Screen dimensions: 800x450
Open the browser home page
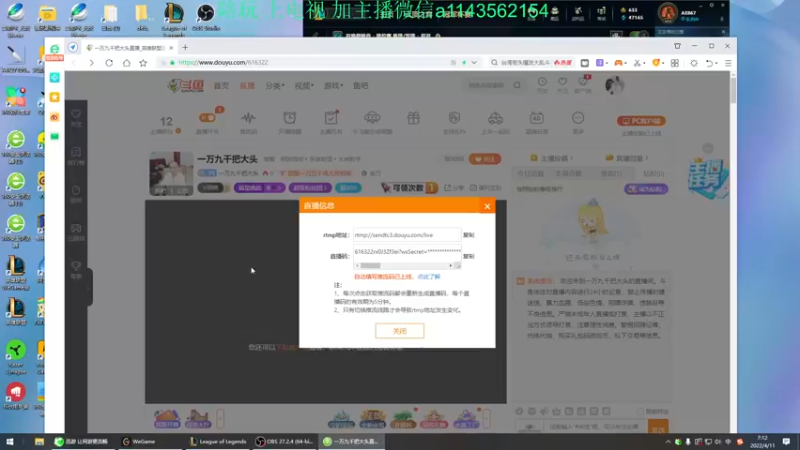click(x=127, y=63)
